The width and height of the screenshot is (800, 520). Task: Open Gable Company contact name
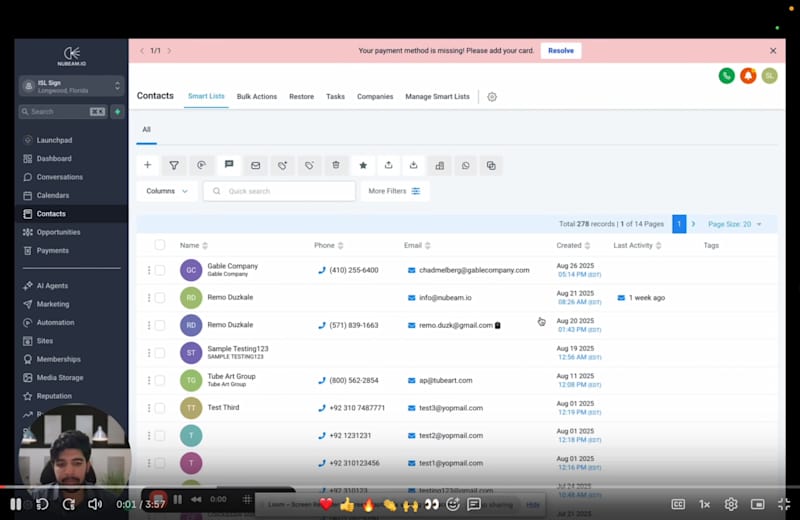pos(233,266)
